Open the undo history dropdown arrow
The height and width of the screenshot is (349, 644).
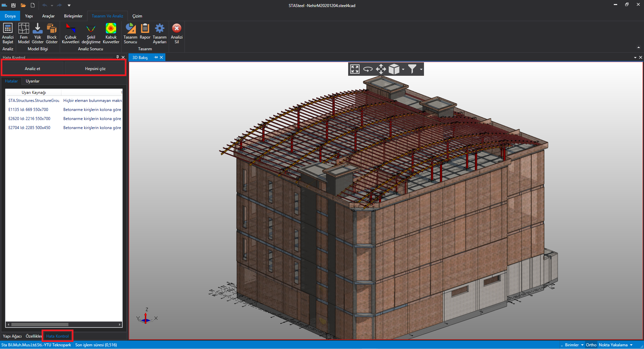[x=52, y=5]
